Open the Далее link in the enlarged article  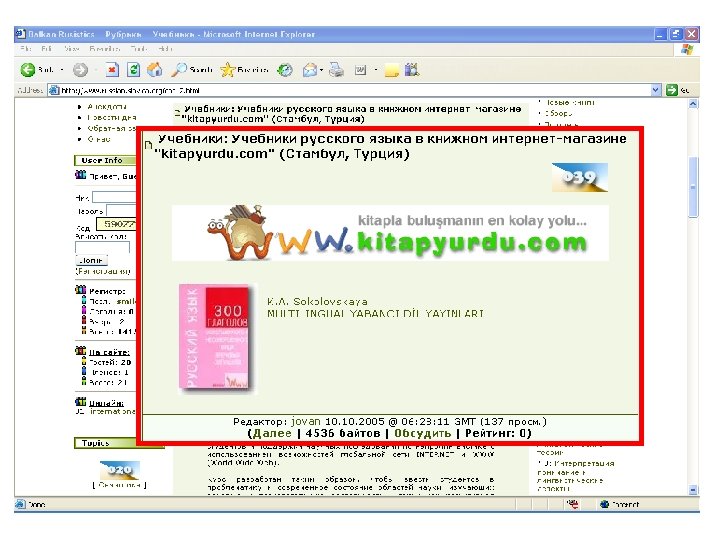coord(272,433)
